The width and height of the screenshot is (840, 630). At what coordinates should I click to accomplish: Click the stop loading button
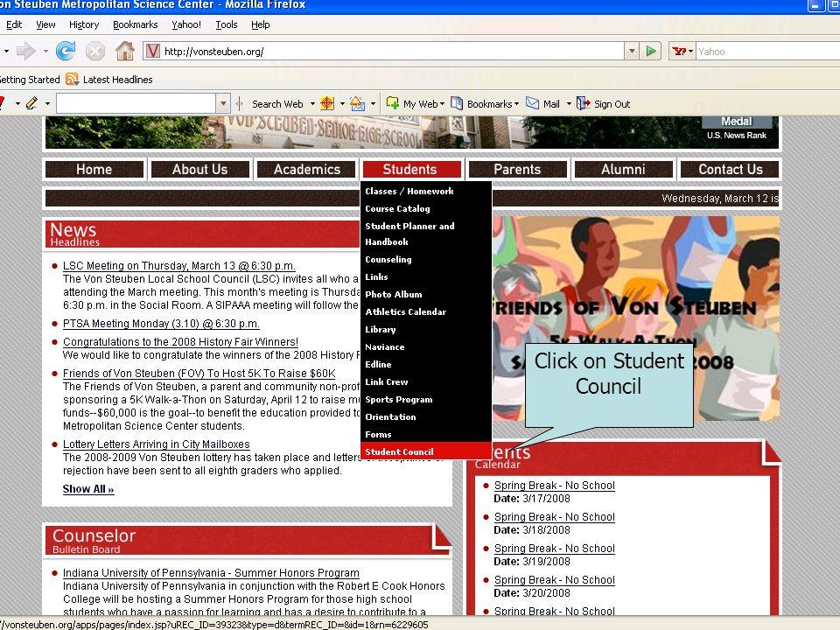coord(95,52)
